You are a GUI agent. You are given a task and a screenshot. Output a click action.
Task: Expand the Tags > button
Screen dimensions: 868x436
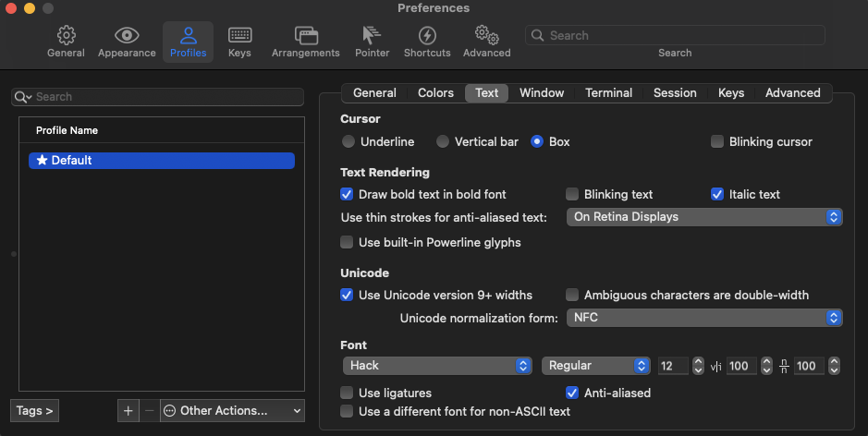[34, 410]
